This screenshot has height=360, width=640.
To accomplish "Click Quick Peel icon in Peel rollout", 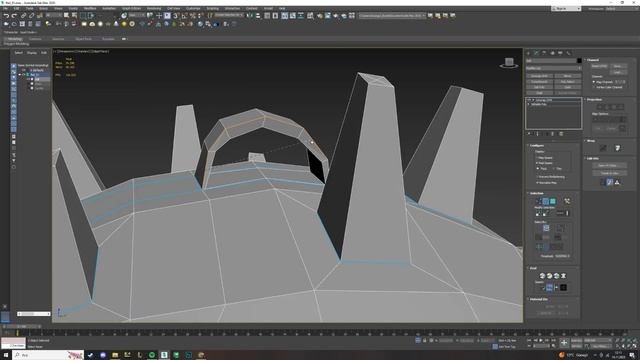I will pos(542,276).
